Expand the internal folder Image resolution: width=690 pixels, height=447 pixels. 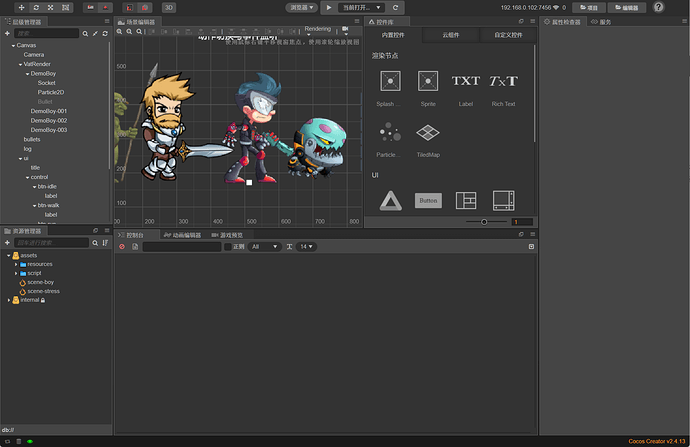point(9,300)
